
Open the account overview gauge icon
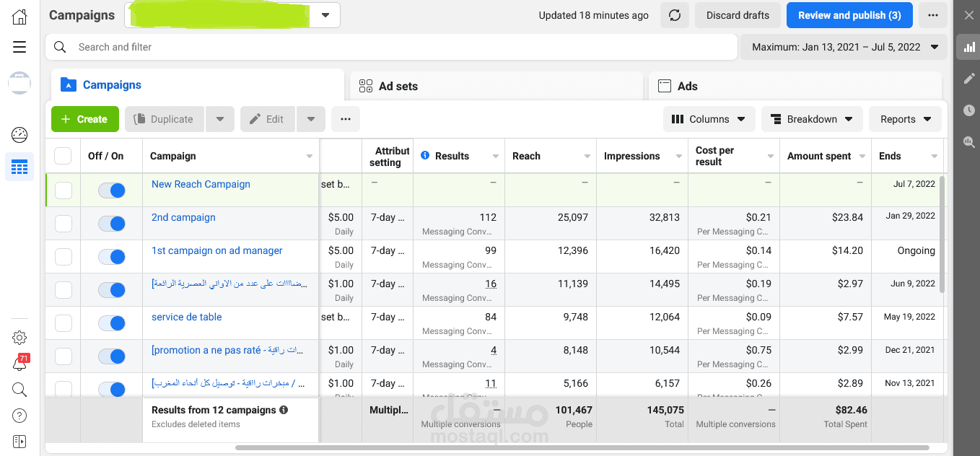pyautogui.click(x=19, y=134)
